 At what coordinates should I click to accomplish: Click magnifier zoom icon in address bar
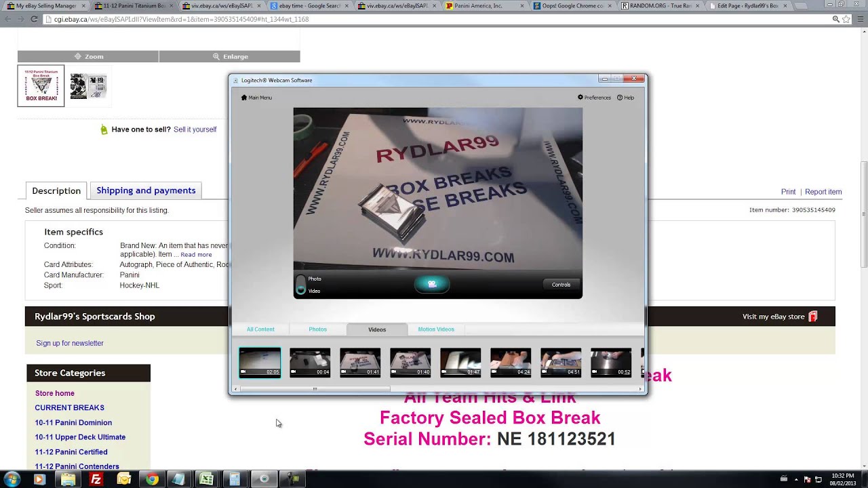tap(836, 19)
